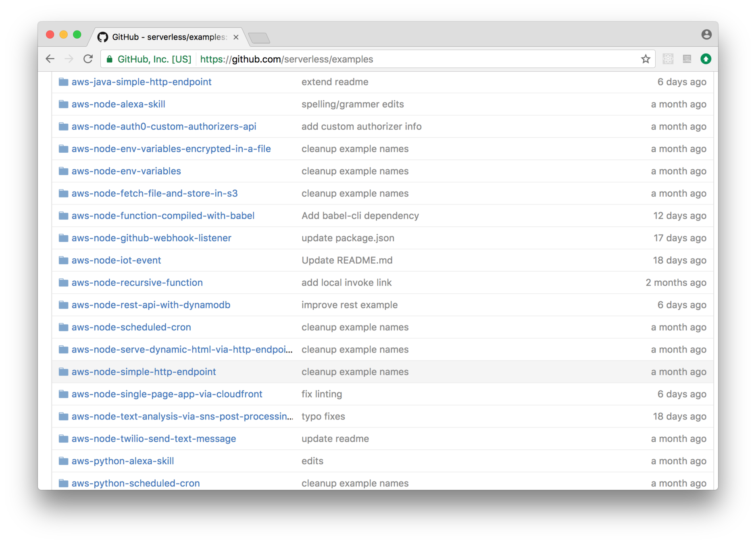Viewport: 756px width, 544px height.
Task: Open aws-node-rest-api-with-dynamodb link
Action: [x=151, y=305]
